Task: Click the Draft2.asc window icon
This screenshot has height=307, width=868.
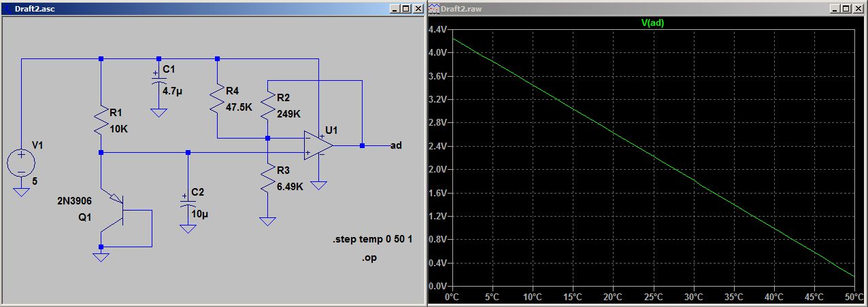Action: tap(7, 8)
